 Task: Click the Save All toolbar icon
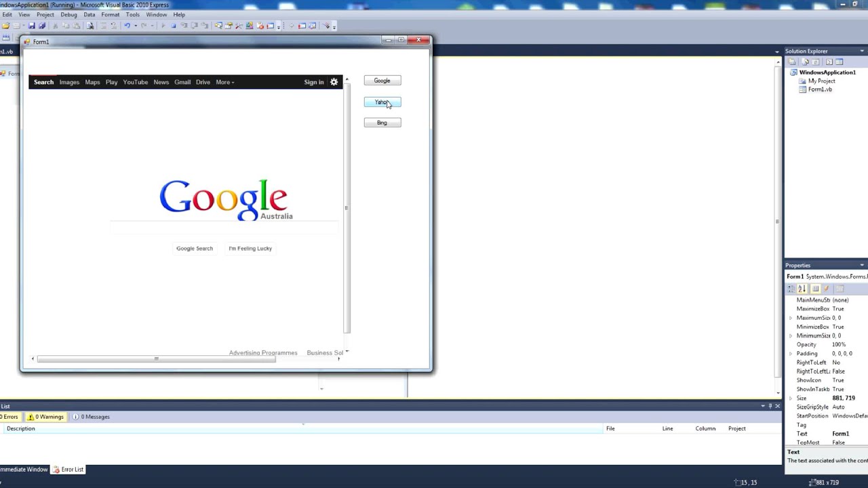pos(42,26)
